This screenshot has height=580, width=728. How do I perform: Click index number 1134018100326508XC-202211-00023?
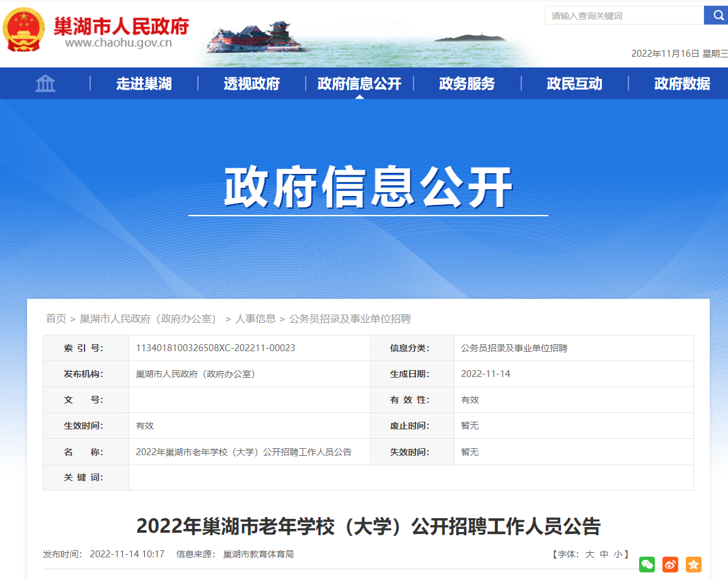coord(216,348)
